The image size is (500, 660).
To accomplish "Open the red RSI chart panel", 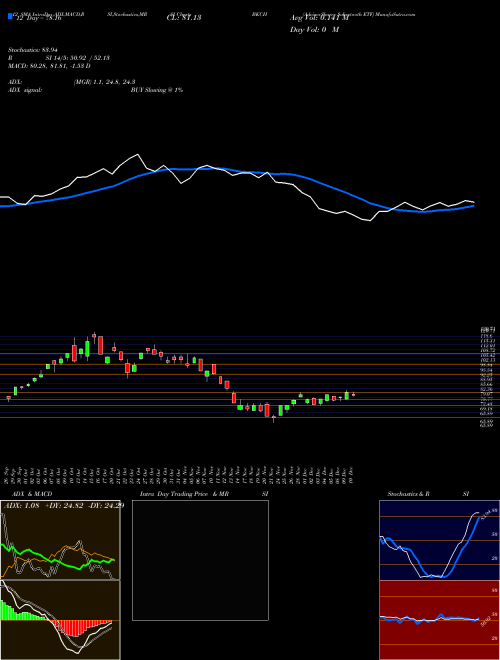I will [439, 620].
